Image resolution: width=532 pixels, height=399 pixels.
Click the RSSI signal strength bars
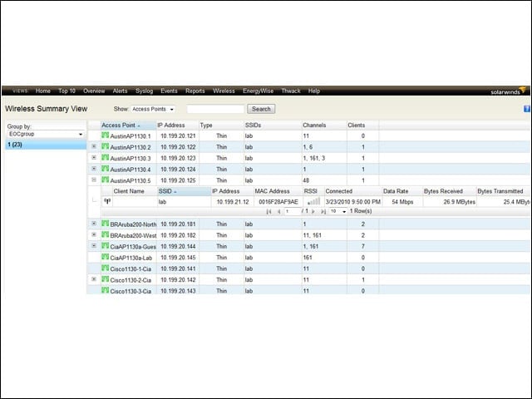point(314,201)
